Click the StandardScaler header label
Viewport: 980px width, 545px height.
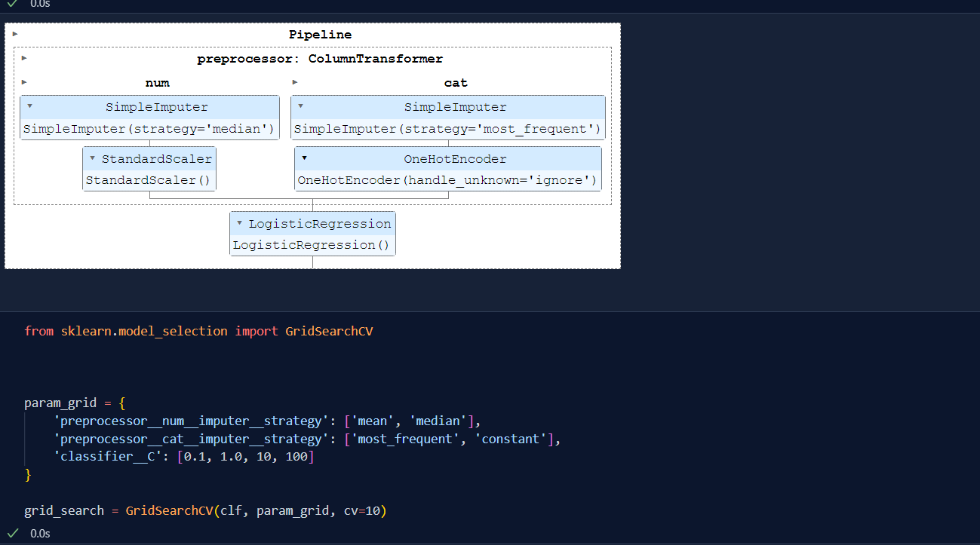(x=157, y=159)
